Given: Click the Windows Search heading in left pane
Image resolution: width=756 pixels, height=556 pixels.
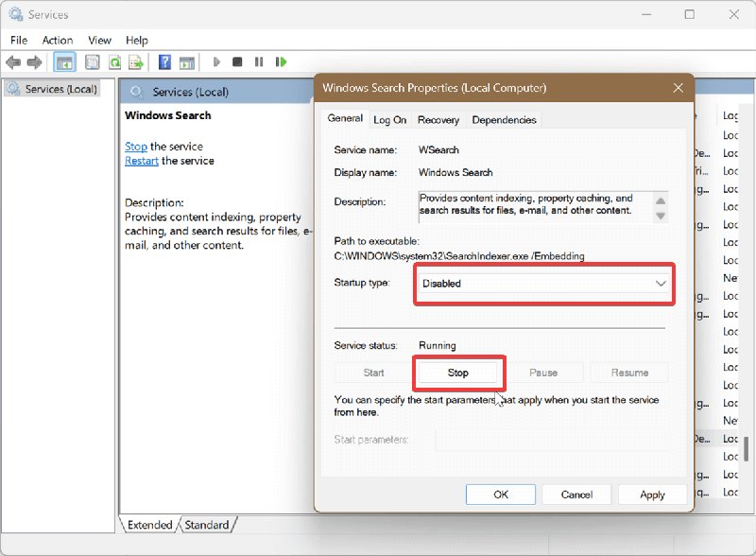Looking at the screenshot, I should coord(168,115).
